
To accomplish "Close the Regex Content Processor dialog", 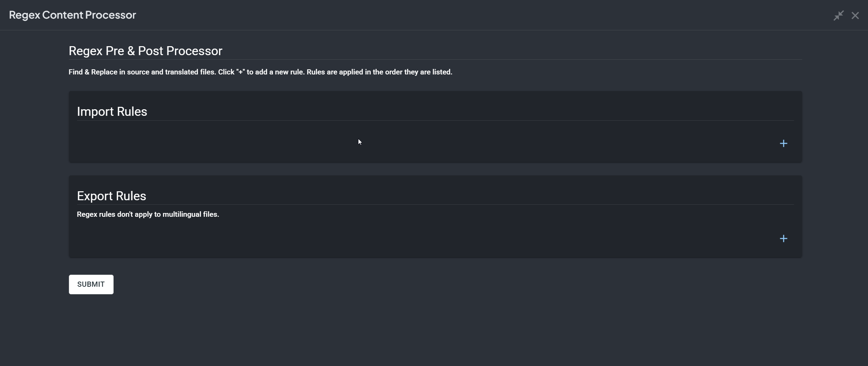I will point(855,16).
